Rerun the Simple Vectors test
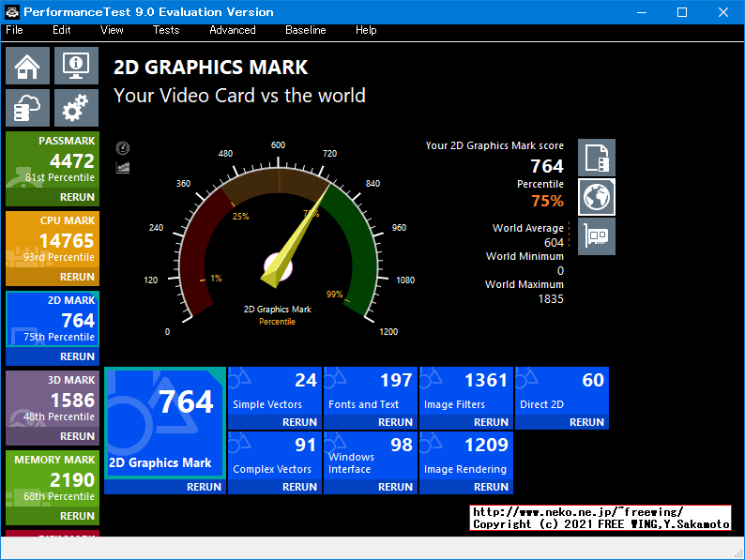This screenshot has height=560, width=745. tap(299, 422)
